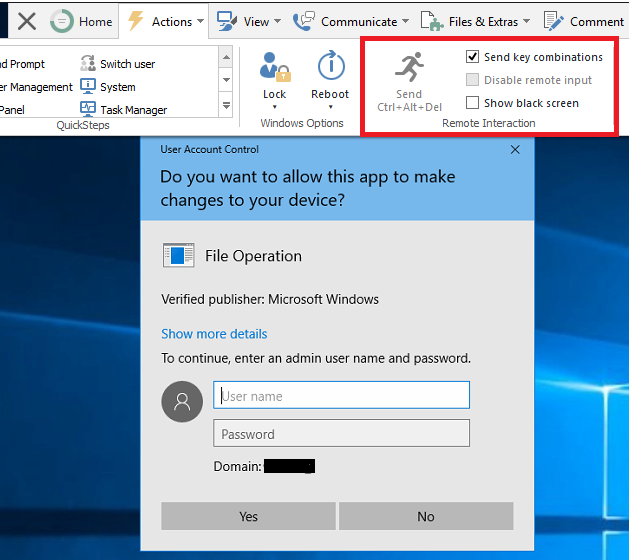The height and width of the screenshot is (560, 630).
Task: Click the Send Ctrl+Alt+Del running man icon
Action: click(409, 67)
